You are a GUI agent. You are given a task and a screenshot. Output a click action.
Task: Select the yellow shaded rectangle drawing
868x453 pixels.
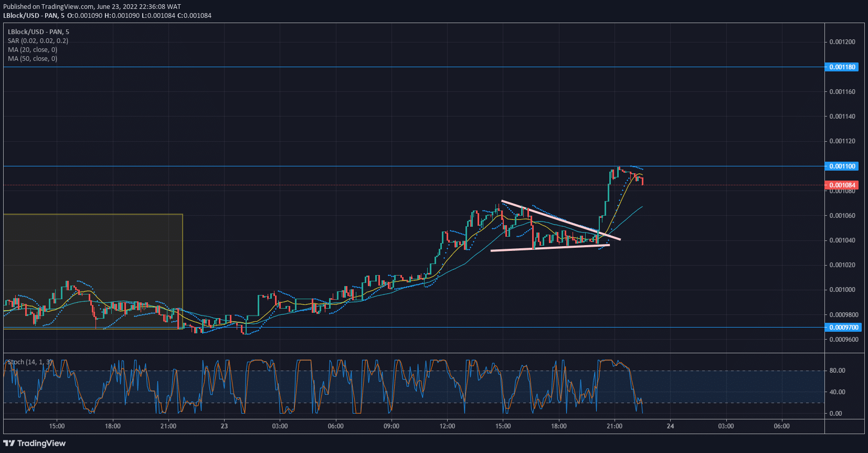[93, 271]
